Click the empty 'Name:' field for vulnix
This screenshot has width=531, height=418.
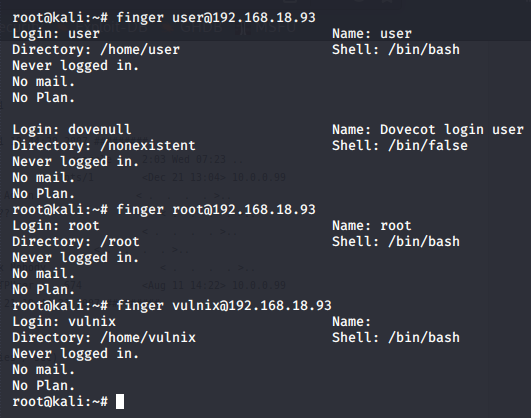pos(352,321)
